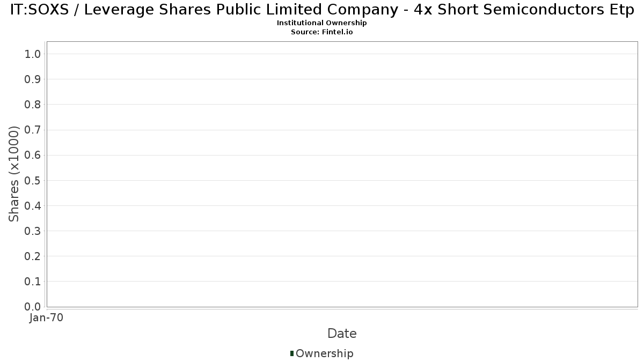Image resolution: width=644 pixels, height=362 pixels.
Task: Select the 0.6 y-axis tick label
Action: click(33, 155)
